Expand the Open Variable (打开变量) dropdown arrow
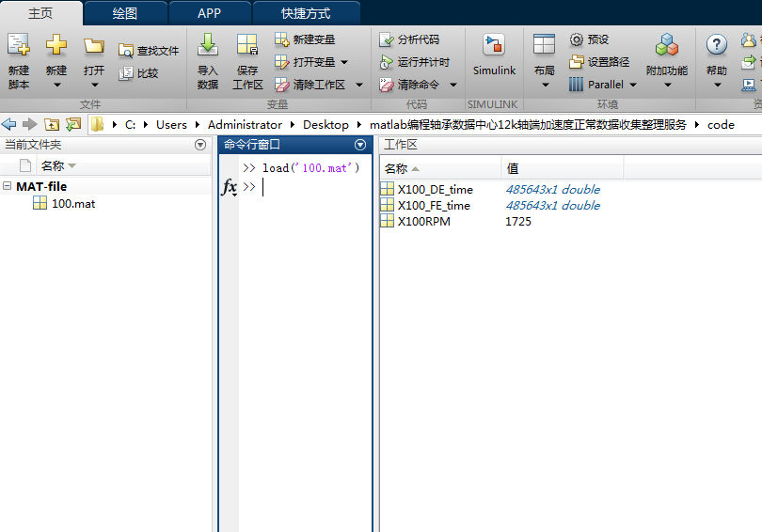 tap(344, 62)
